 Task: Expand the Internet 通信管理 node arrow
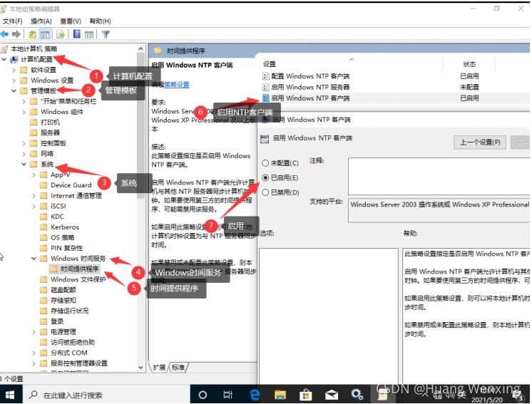[34, 196]
